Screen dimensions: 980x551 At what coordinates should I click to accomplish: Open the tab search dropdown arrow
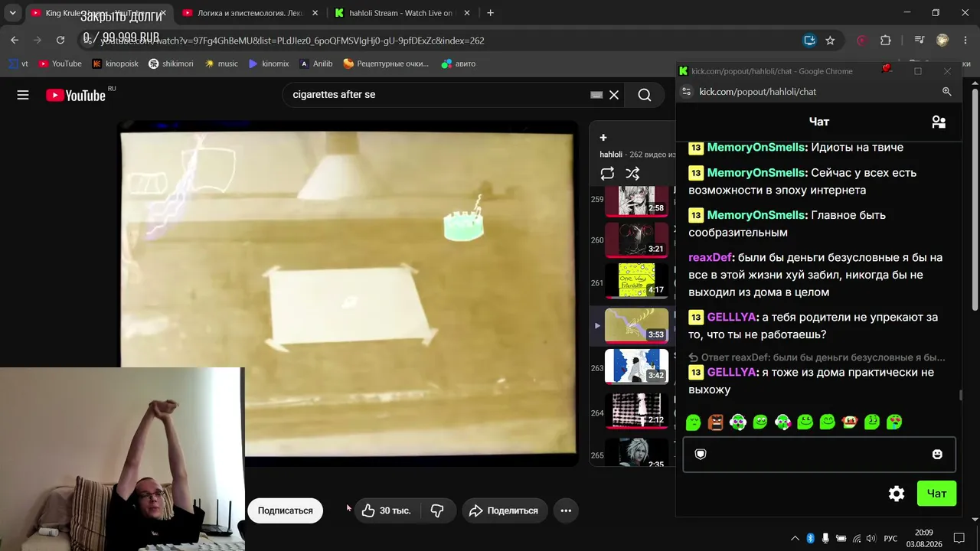point(12,13)
